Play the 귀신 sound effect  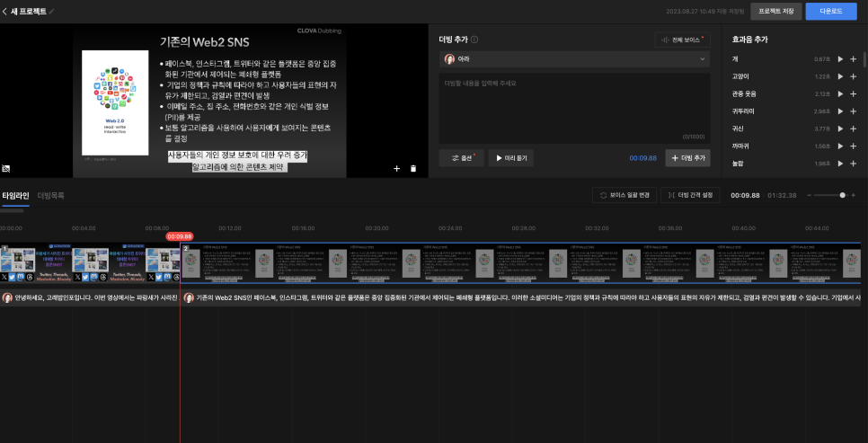pos(840,128)
